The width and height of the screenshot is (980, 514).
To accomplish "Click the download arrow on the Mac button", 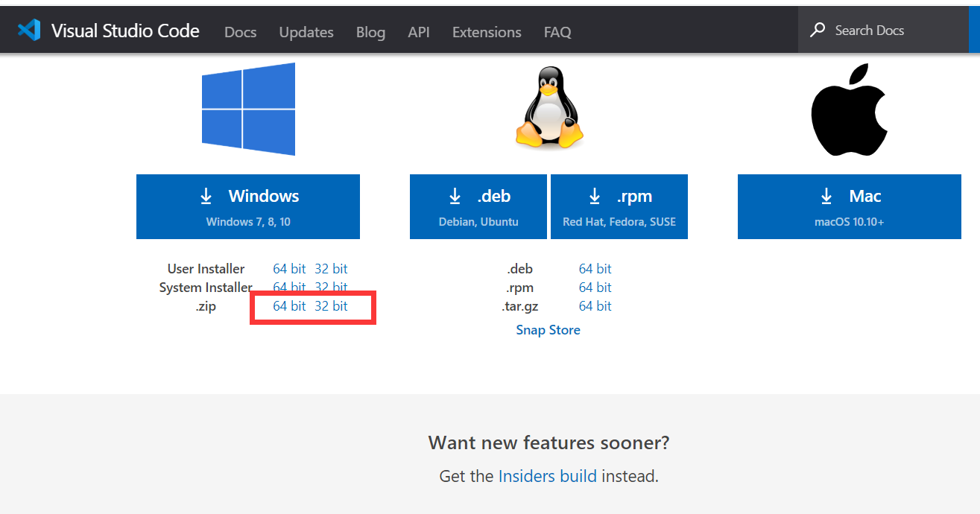I will tap(826, 196).
